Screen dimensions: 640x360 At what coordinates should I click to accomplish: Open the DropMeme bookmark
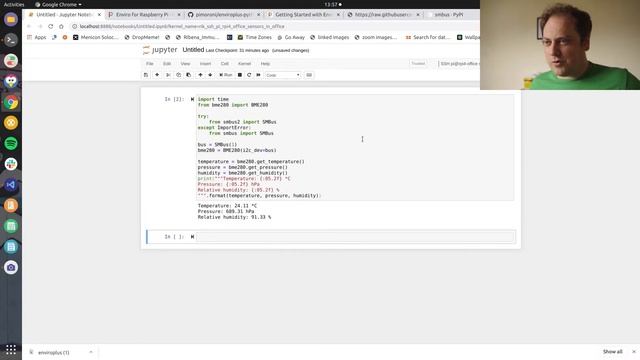pos(142,37)
